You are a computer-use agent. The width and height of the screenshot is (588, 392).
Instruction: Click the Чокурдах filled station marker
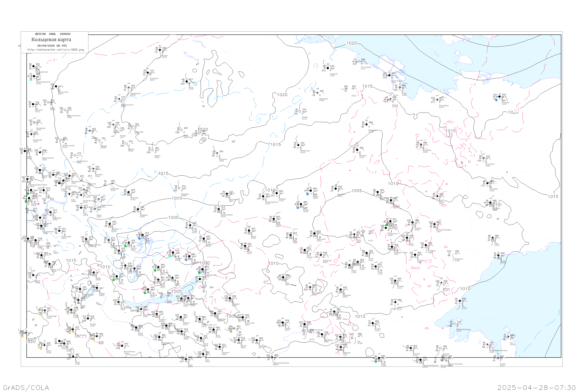[x=499, y=96]
